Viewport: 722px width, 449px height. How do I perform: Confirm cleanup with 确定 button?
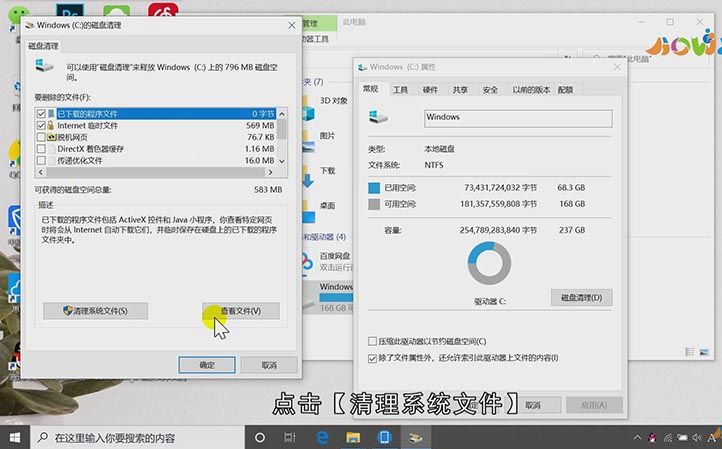207,365
